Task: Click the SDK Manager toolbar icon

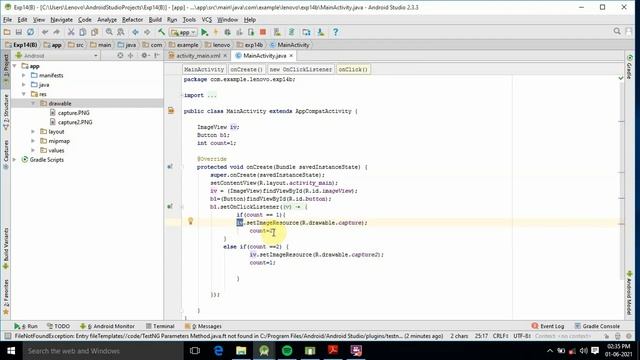Action: coord(321,32)
